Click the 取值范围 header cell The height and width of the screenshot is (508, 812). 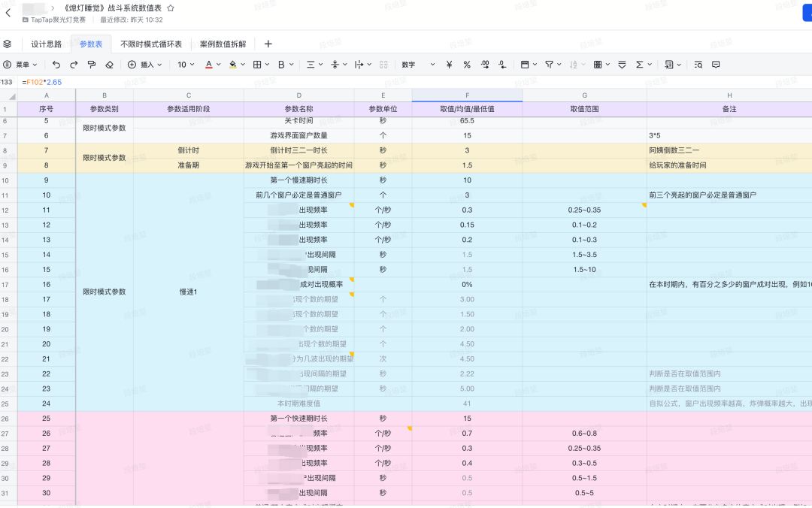[584, 109]
